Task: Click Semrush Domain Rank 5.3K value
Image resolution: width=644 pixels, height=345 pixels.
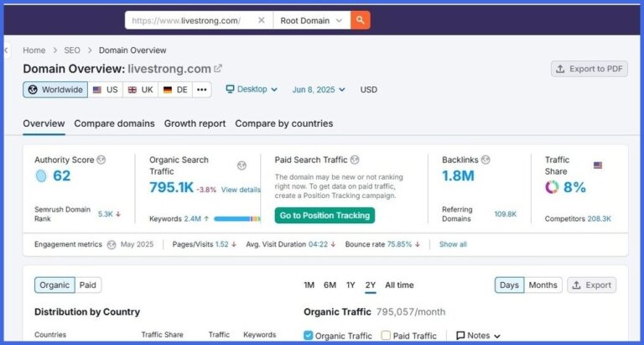Action: (105, 214)
